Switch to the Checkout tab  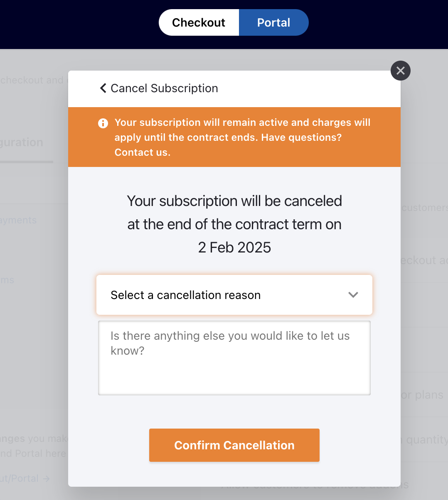(199, 22)
